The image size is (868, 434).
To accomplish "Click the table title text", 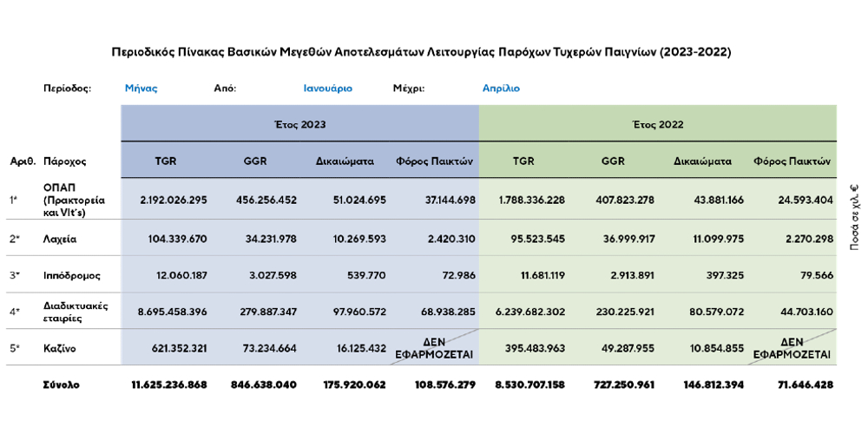I will 421,53.
